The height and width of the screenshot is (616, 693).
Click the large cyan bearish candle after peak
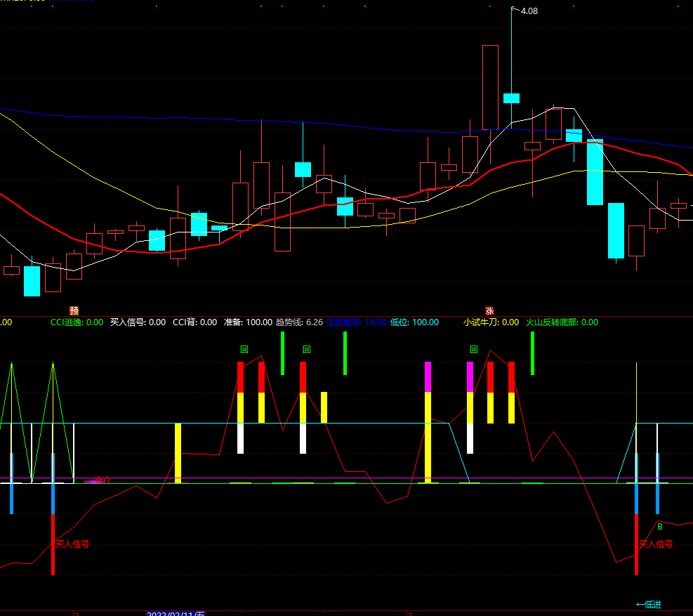click(x=595, y=172)
